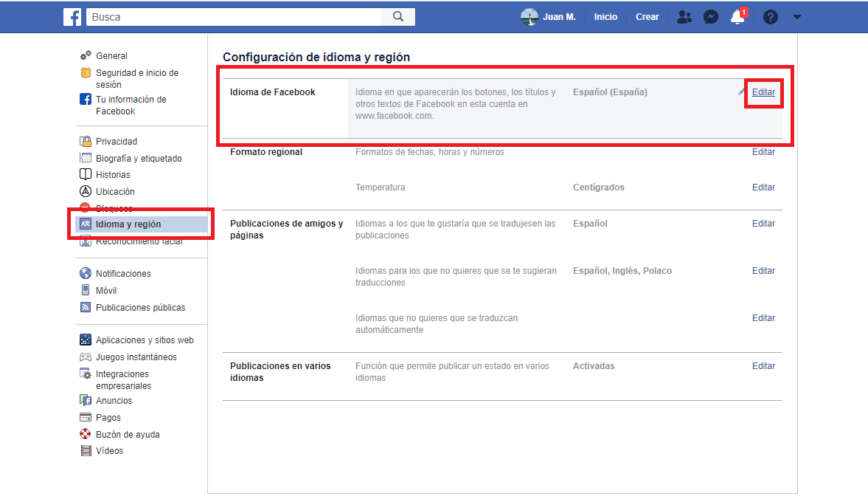
Task: Click Configuración de idioma y región heading
Action: click(x=316, y=57)
